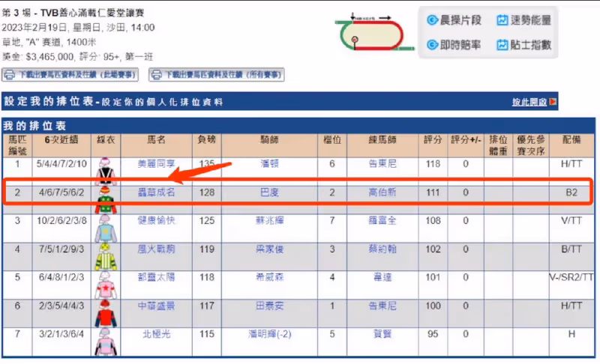Open horse 美麗同享 profile
Viewport: 600px width, 364px height.
tap(156, 164)
